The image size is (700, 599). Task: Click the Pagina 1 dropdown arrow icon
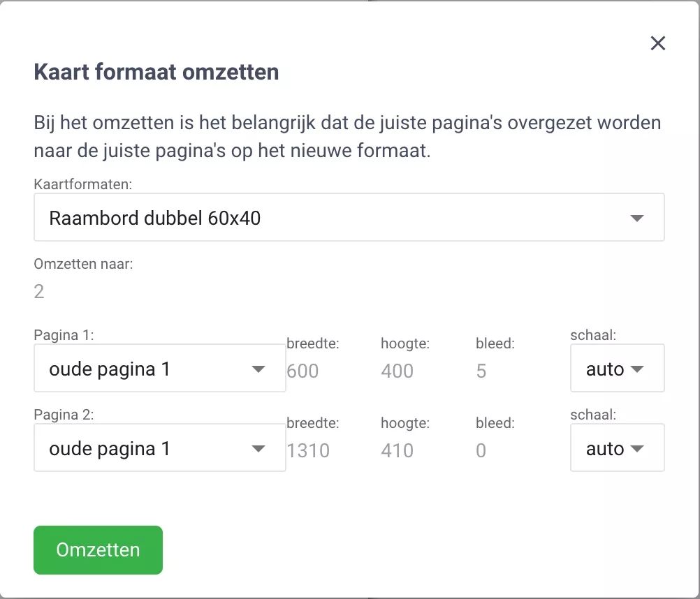258,369
